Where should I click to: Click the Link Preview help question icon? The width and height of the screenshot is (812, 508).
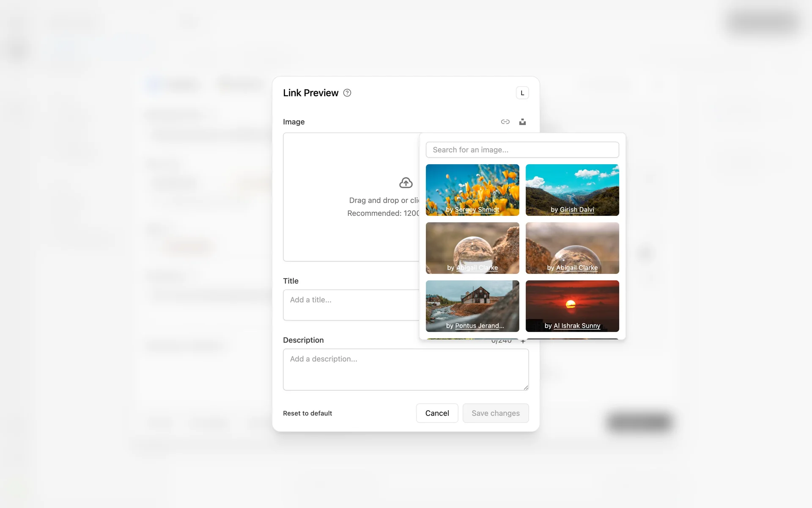pos(347,93)
